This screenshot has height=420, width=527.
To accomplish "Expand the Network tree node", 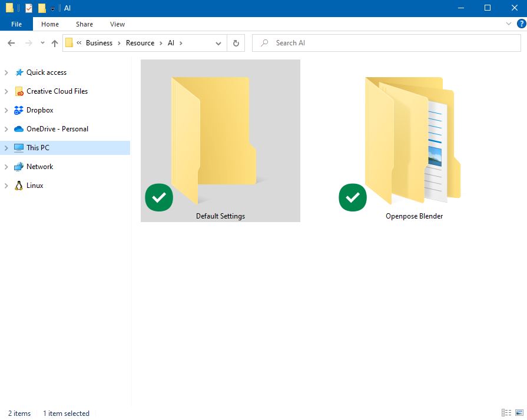I will pos(6,167).
